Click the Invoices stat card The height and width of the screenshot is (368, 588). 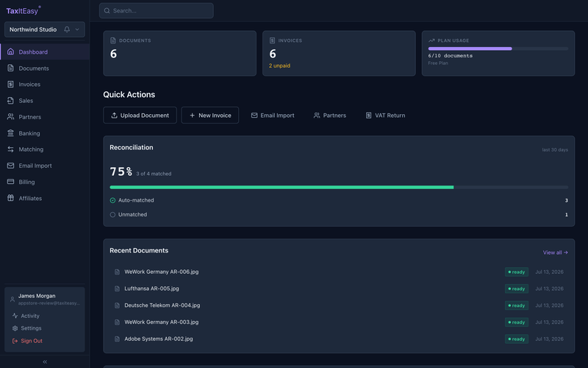click(339, 53)
